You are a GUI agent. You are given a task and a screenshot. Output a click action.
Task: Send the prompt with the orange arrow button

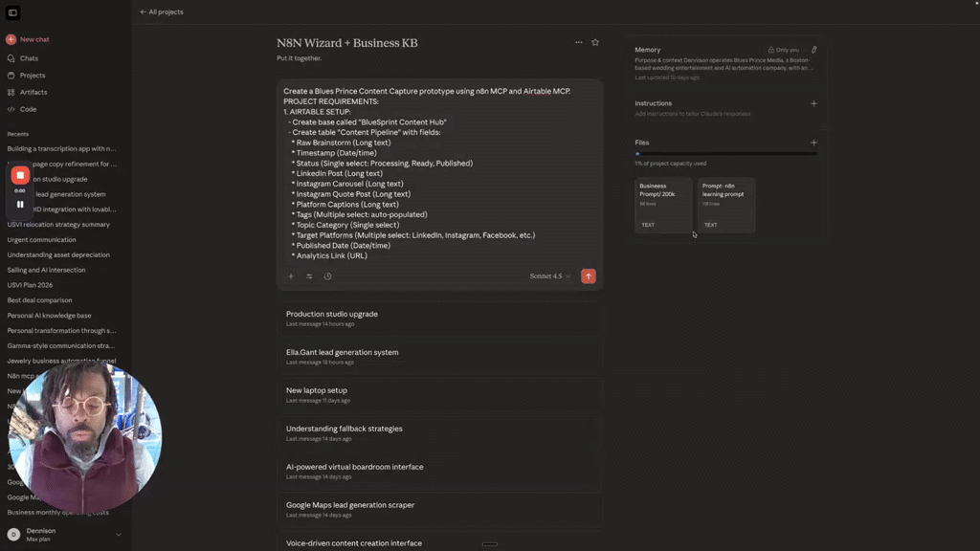[x=589, y=276]
